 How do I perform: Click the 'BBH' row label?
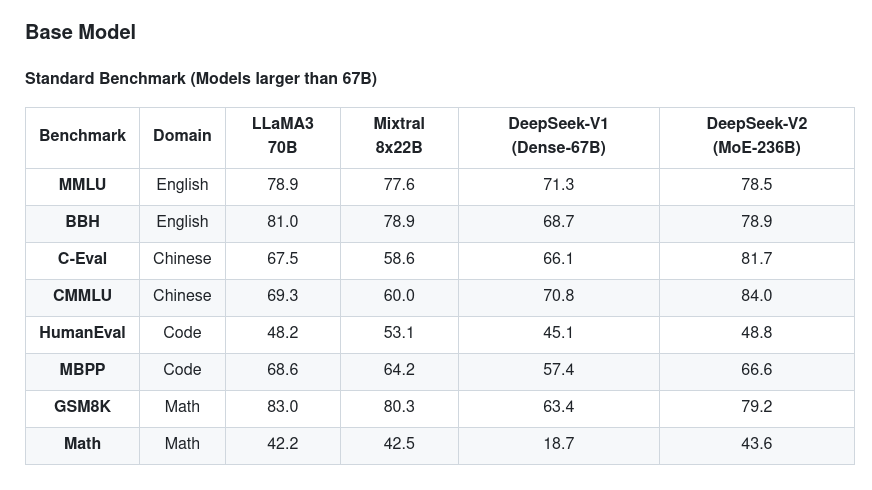coord(82,221)
